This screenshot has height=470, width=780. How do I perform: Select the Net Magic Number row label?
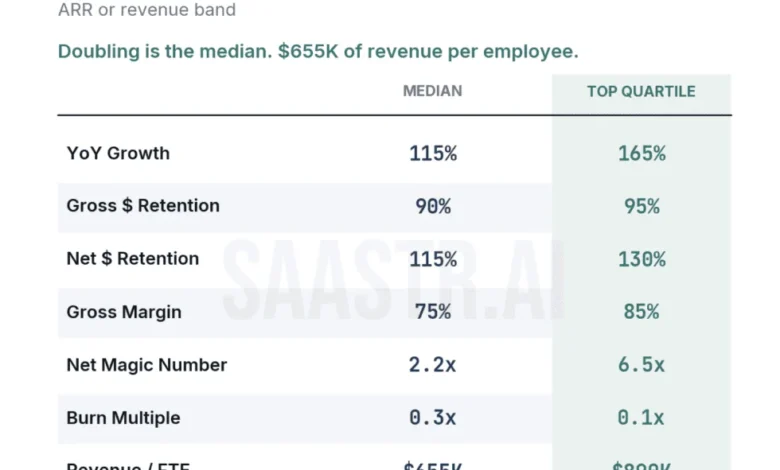click(x=147, y=365)
